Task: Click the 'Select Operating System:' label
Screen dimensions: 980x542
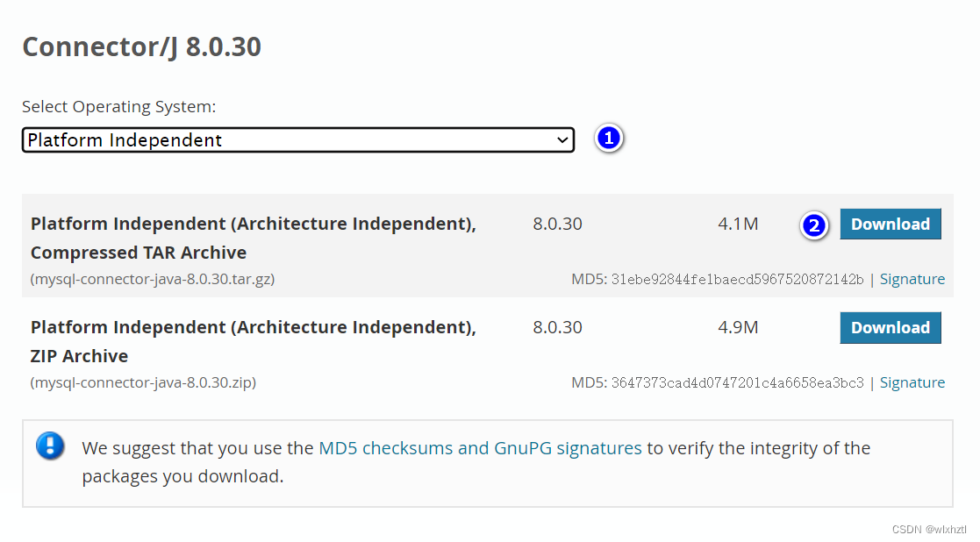Action: tap(118, 107)
